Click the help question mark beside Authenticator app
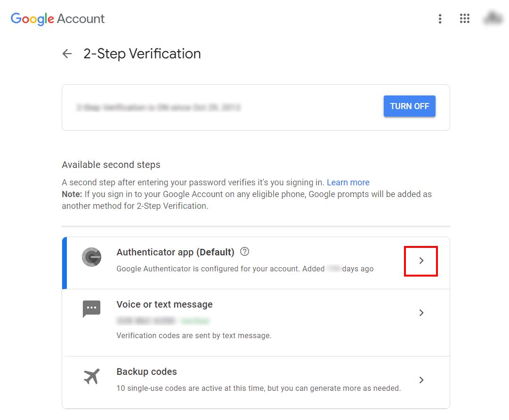509x420 pixels. coord(244,252)
